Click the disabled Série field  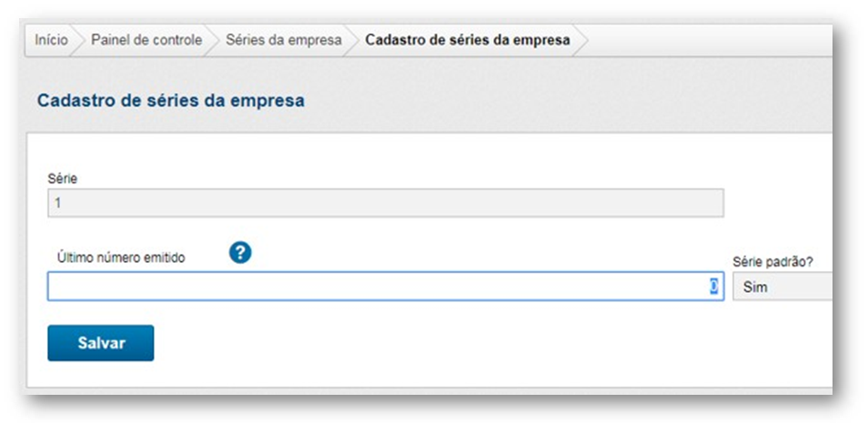pyautogui.click(x=386, y=203)
